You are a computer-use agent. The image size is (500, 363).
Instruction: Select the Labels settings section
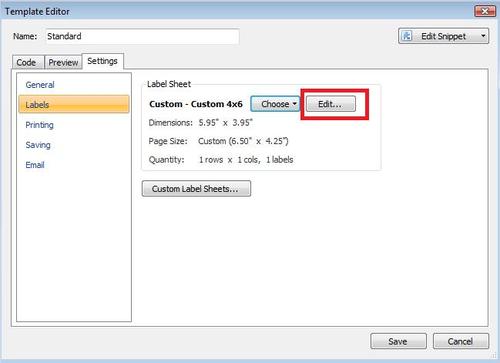pyautogui.click(x=74, y=105)
